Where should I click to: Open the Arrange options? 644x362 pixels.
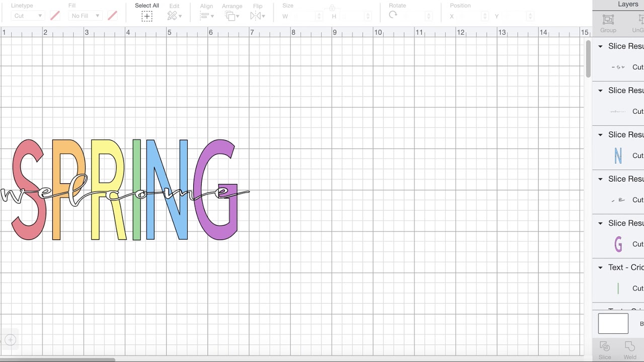tap(232, 16)
